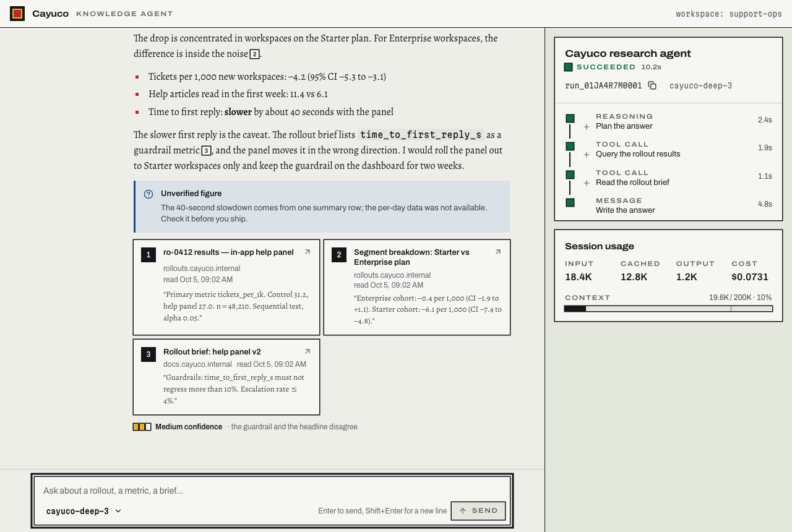Click the Cayuco logo icon
The image size is (792, 532).
point(17,14)
